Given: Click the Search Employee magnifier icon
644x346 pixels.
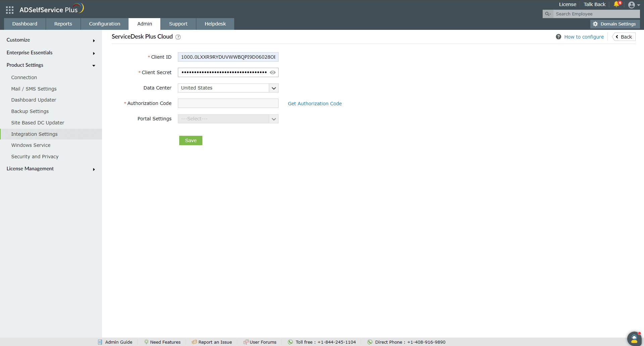Looking at the screenshot, I should pyautogui.click(x=548, y=14).
